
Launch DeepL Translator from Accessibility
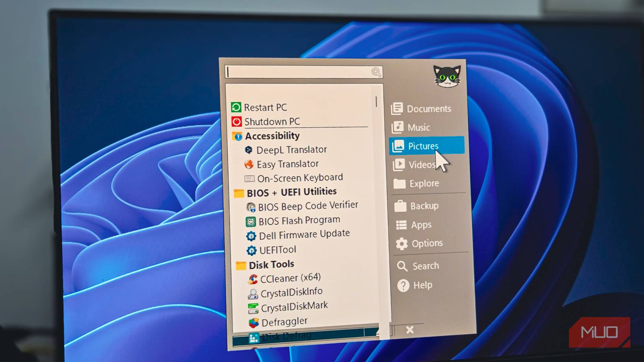tap(291, 149)
